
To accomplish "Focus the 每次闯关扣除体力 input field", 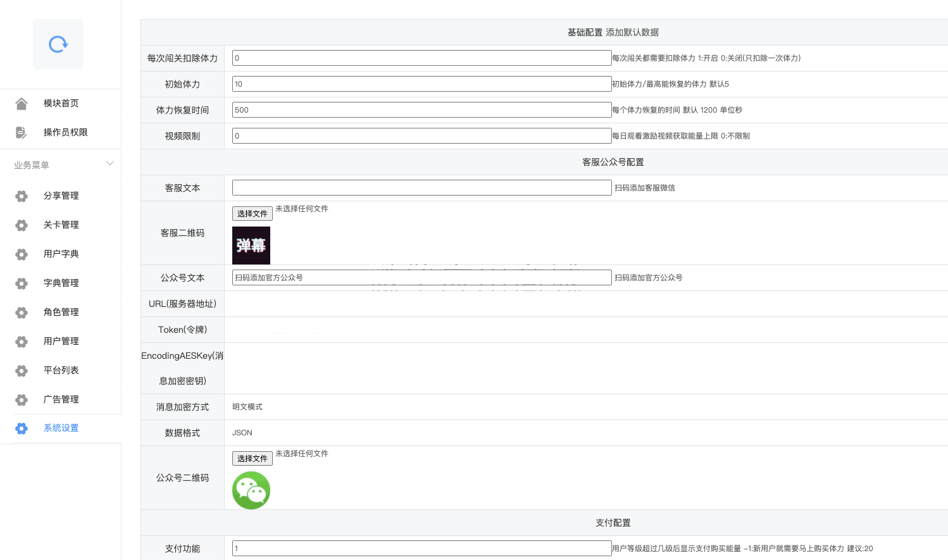I will (x=421, y=58).
